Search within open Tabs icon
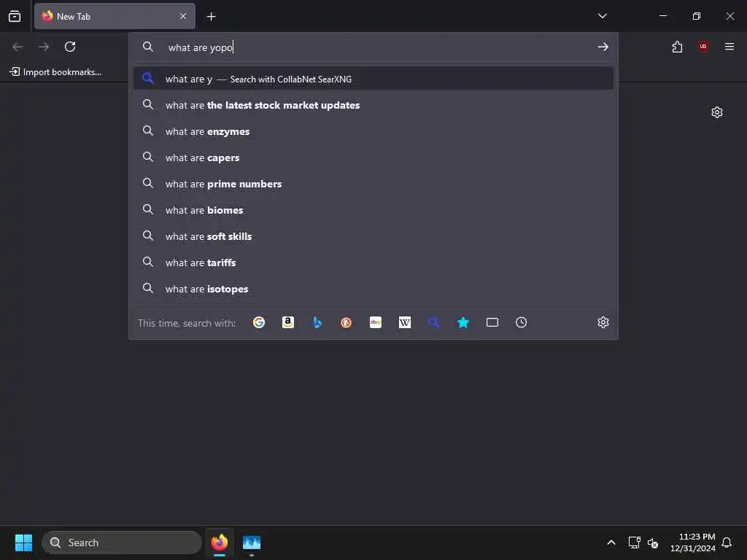The width and height of the screenshot is (747, 560). [492, 322]
